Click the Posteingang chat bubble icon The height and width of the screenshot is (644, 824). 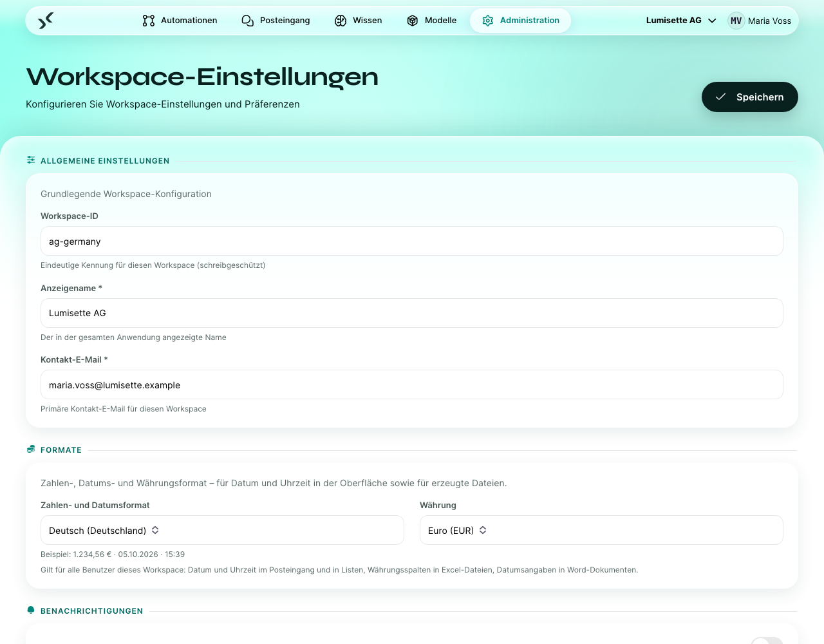[248, 21]
